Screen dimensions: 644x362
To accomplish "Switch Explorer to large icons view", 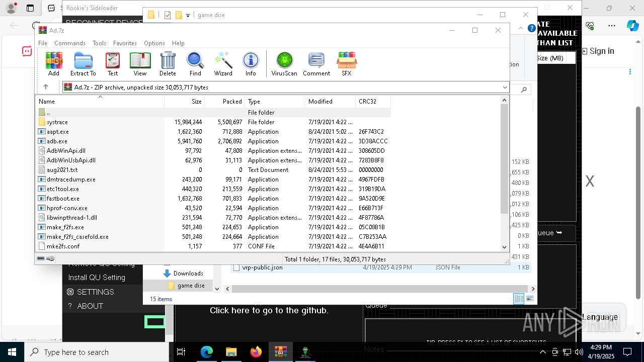I will pyautogui.click(x=529, y=299).
